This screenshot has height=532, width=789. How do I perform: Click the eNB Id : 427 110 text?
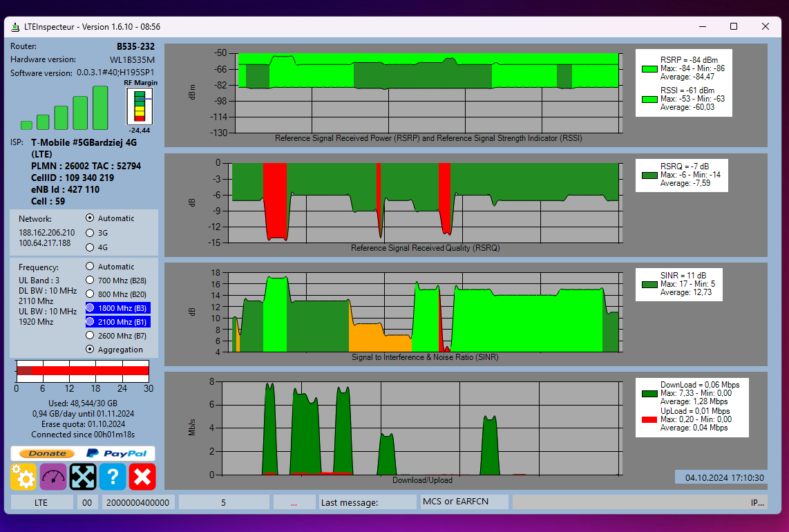pyautogui.click(x=66, y=190)
